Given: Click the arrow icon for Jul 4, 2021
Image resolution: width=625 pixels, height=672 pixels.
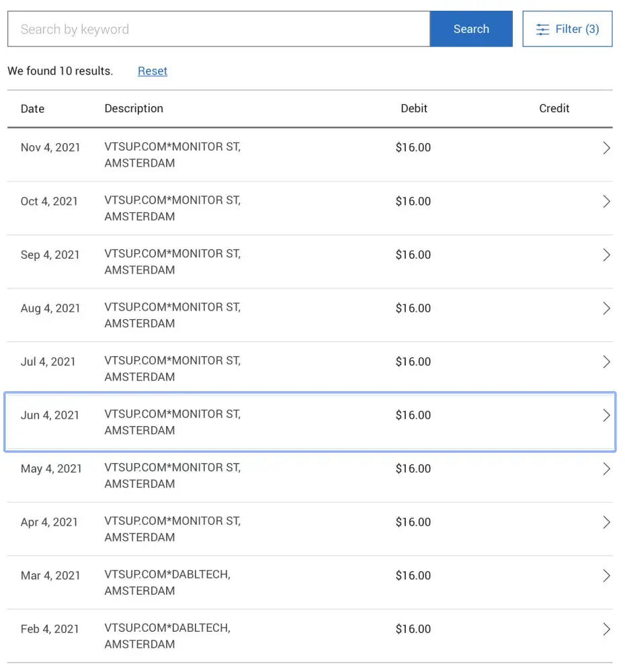Looking at the screenshot, I should click(x=606, y=362).
